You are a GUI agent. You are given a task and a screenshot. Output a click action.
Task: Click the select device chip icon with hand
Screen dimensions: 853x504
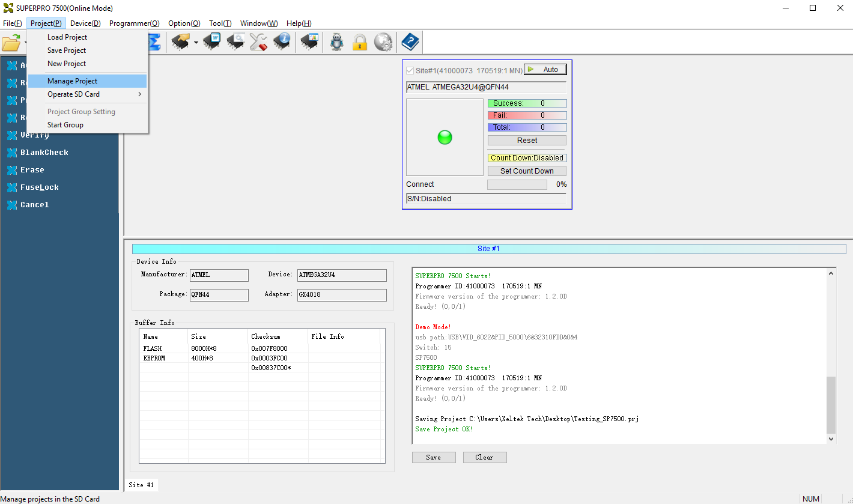180,42
